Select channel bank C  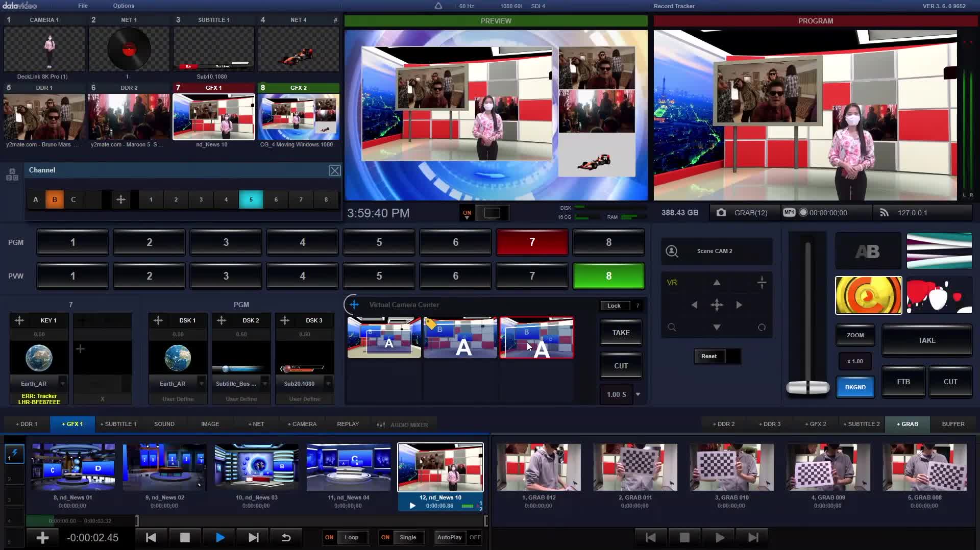coord(73,199)
